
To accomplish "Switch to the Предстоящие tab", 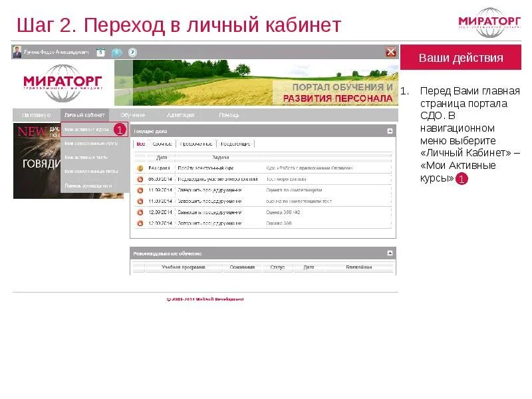I will (235, 144).
